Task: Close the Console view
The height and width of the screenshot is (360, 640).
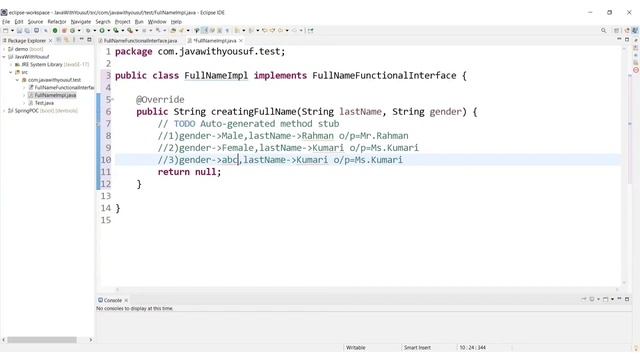Action: 126,300
